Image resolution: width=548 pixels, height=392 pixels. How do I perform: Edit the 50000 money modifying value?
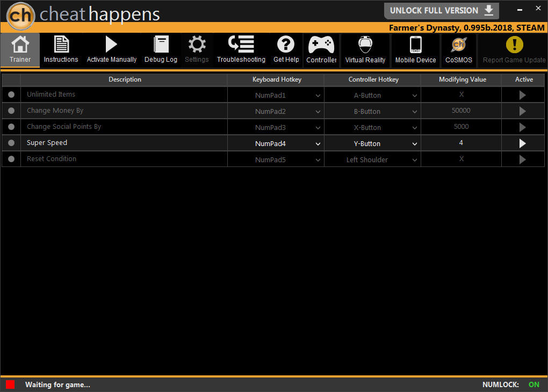[461, 111]
